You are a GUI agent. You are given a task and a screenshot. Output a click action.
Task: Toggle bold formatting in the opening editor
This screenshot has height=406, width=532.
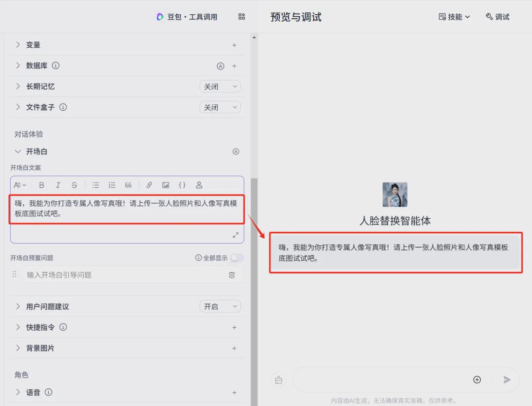tap(42, 185)
